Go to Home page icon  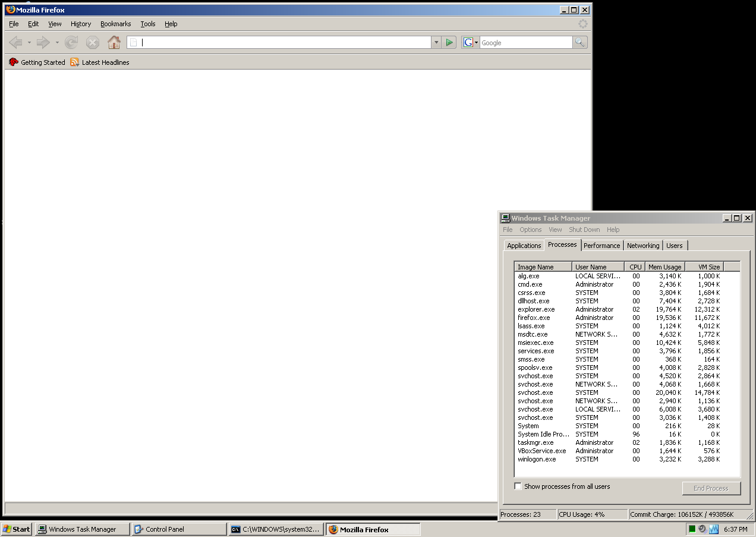click(114, 42)
